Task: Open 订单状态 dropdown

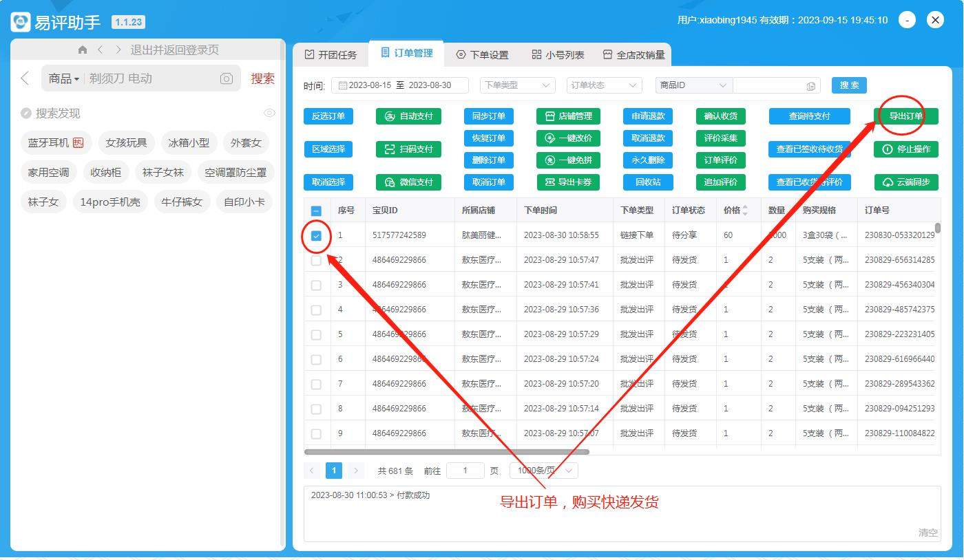Action: coord(605,85)
